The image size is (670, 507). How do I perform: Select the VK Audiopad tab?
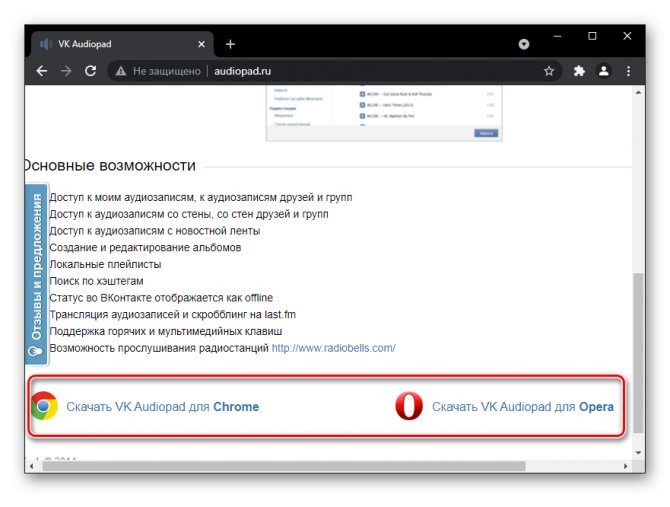tap(122, 44)
